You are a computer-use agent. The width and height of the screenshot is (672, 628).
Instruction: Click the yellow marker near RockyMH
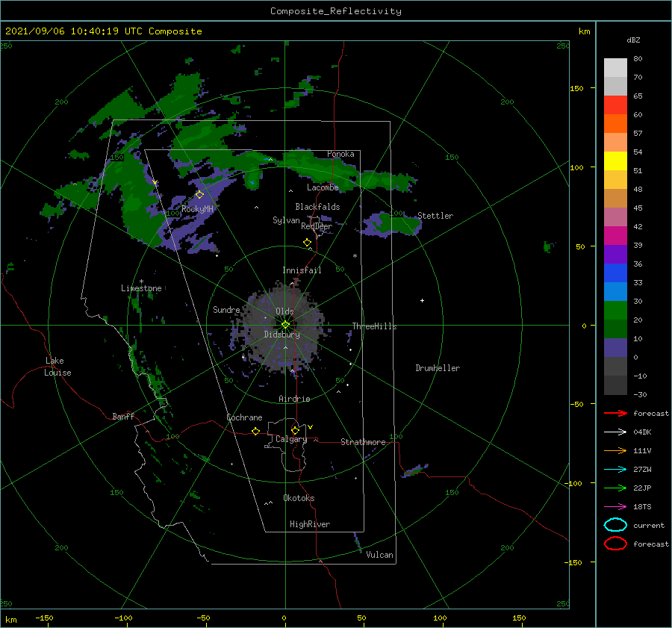click(199, 195)
